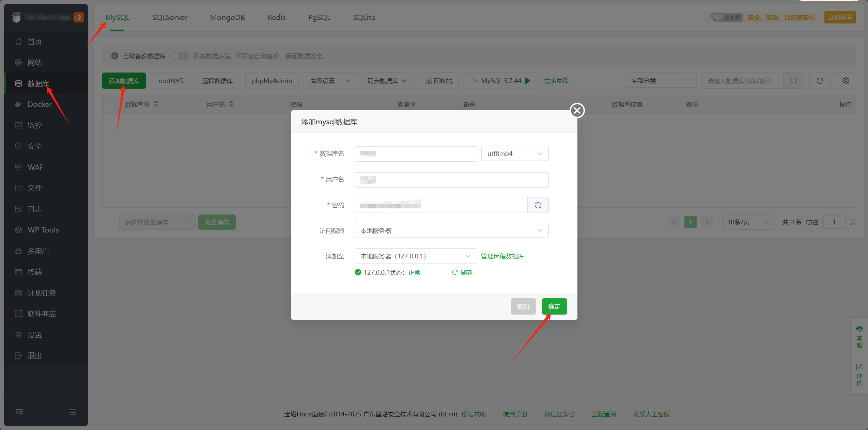Switch to the Redis tab
Image resolution: width=868 pixels, height=430 pixels.
pyautogui.click(x=276, y=17)
